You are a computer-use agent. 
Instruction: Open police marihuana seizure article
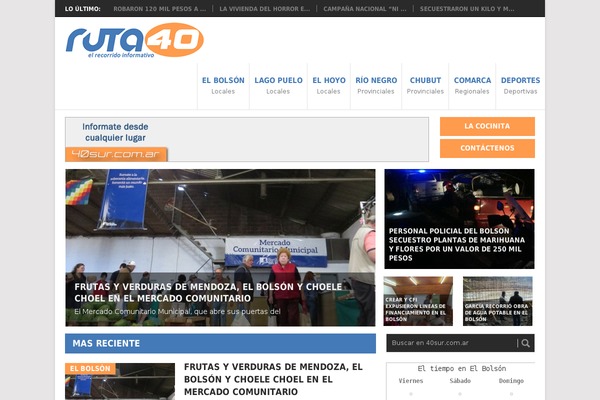(x=460, y=219)
